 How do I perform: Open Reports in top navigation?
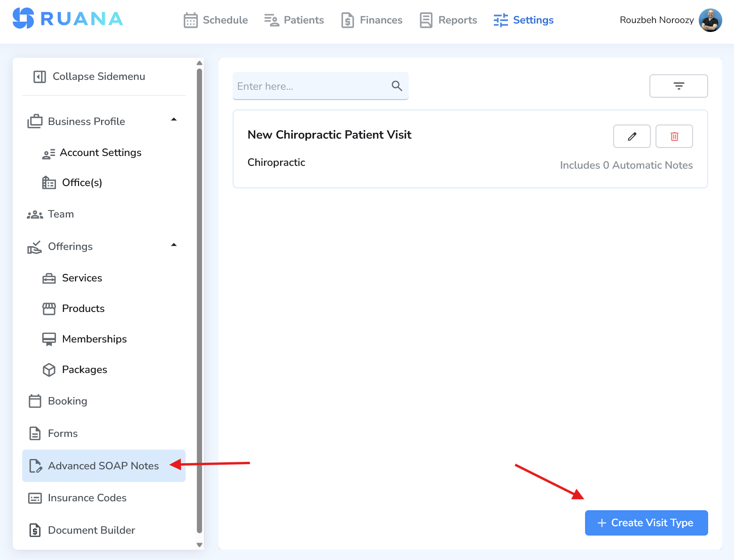448,20
